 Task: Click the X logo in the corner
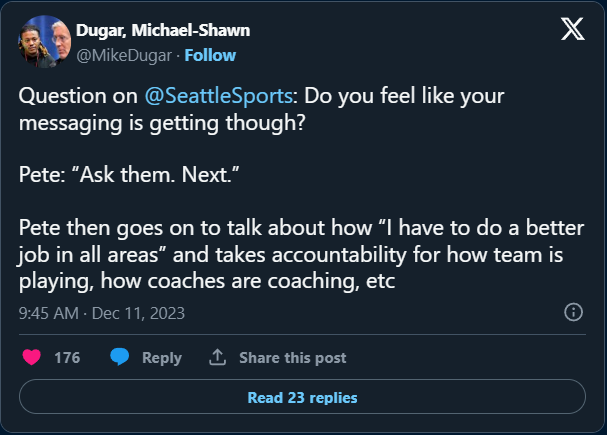point(572,29)
